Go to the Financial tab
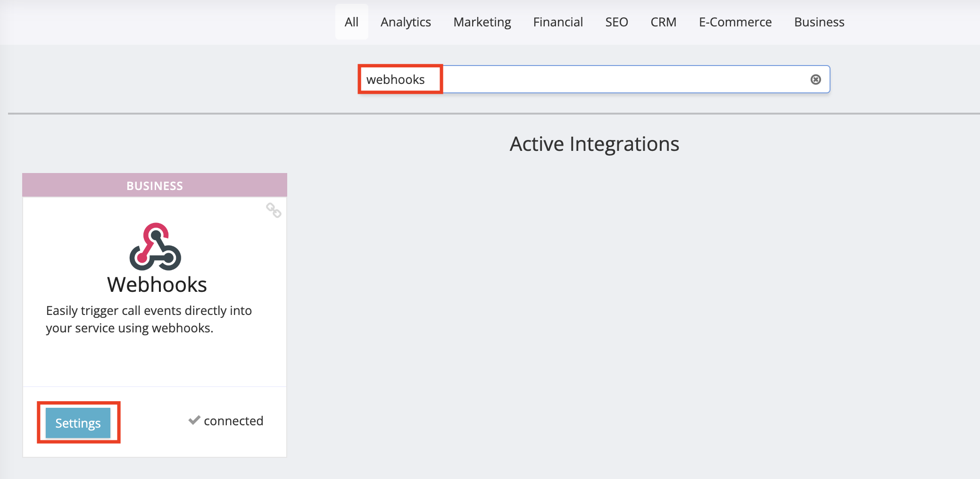The width and height of the screenshot is (980, 479). [558, 22]
